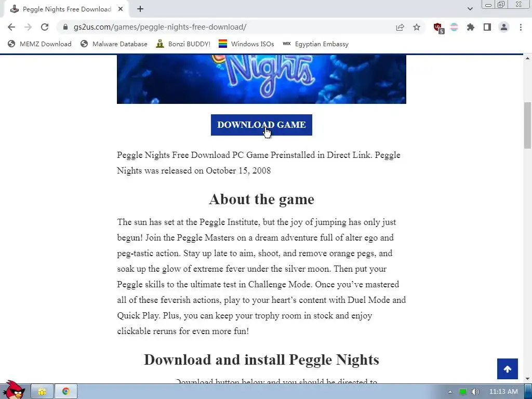This screenshot has height=399, width=532.
Task: Click the back-to-top arrow button
Action: [x=507, y=369]
